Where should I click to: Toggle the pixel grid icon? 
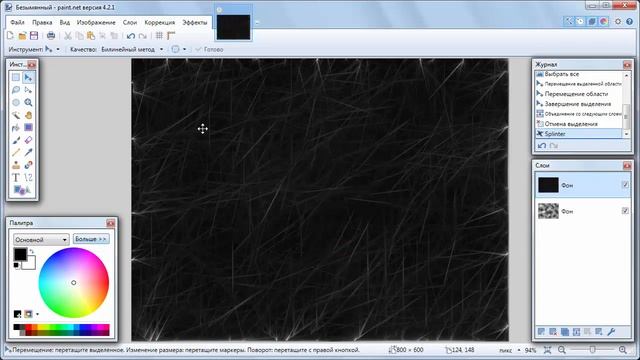(x=159, y=36)
